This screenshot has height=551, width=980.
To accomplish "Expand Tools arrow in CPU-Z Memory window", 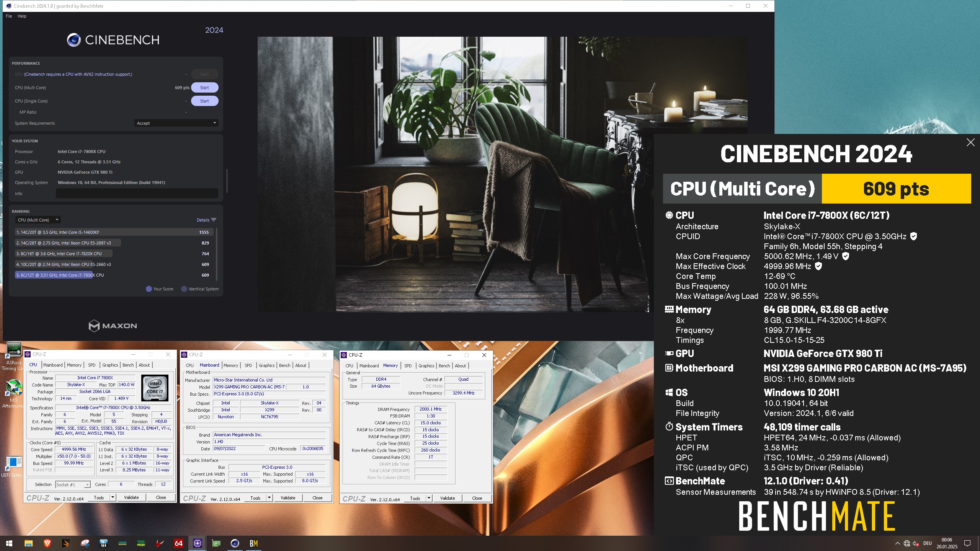I will (429, 498).
